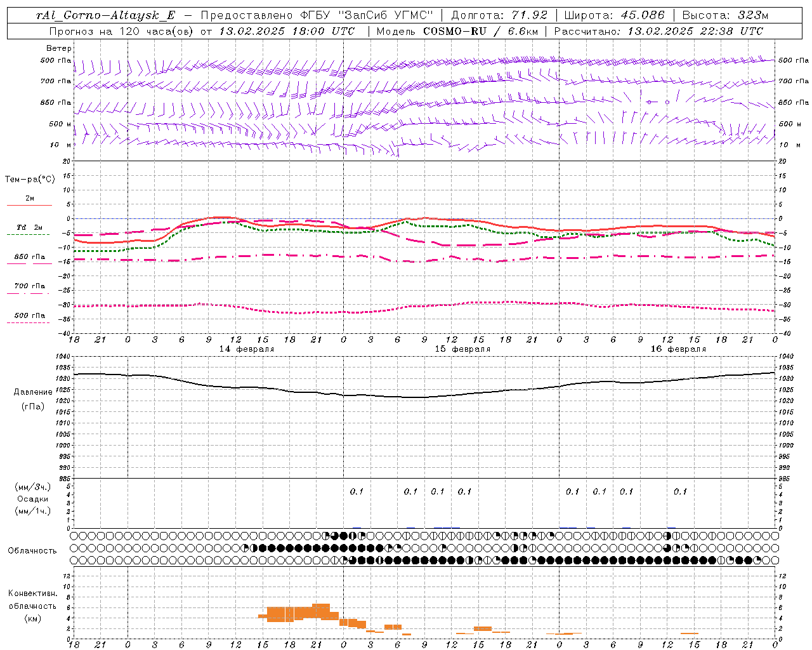Click the 16 февраля date label

coord(678,349)
